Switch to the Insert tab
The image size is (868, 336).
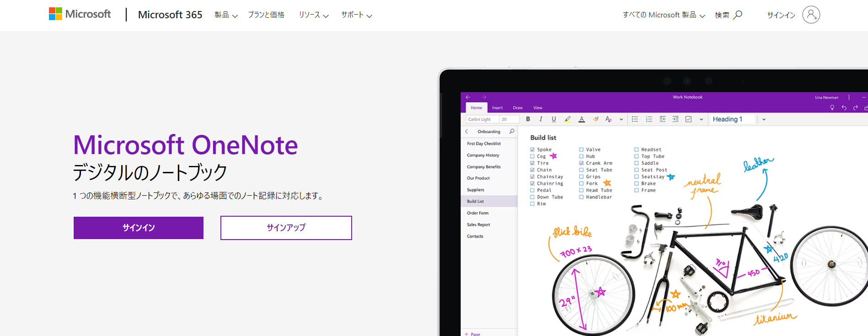click(497, 108)
